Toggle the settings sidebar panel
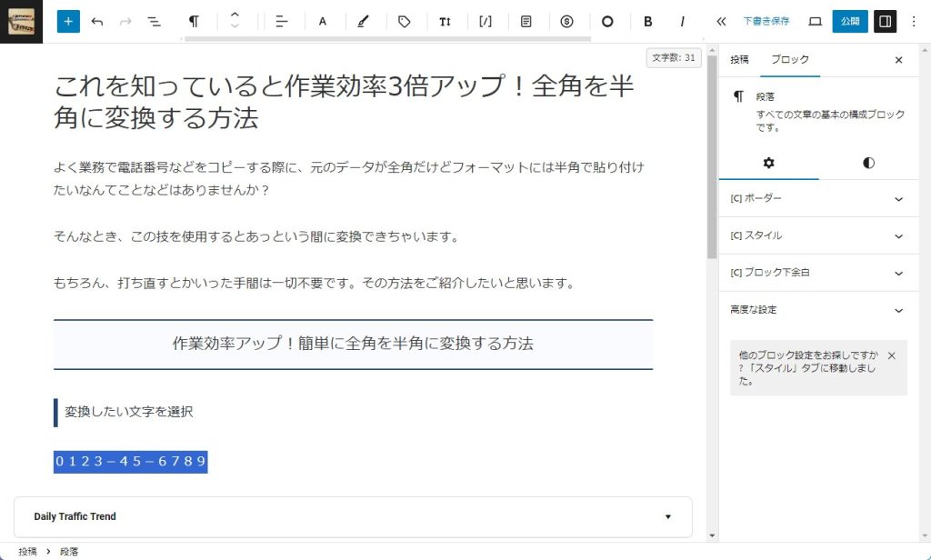The height and width of the screenshot is (560, 931). pos(885,21)
